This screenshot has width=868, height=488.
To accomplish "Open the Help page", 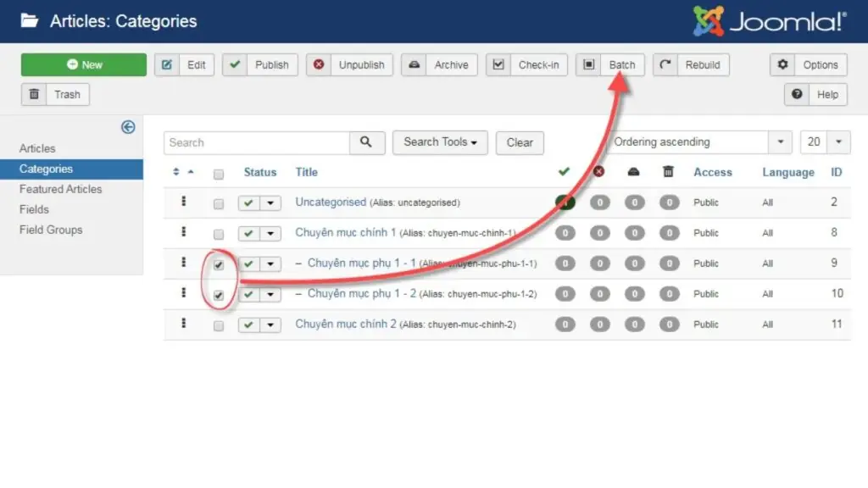I will tap(815, 95).
